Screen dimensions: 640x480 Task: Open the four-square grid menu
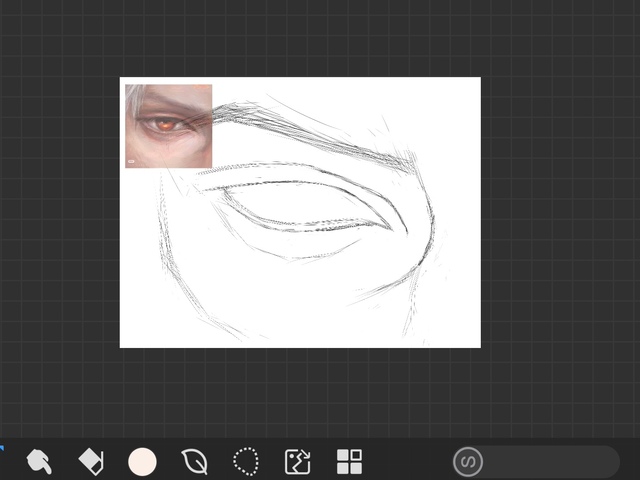(x=349, y=461)
